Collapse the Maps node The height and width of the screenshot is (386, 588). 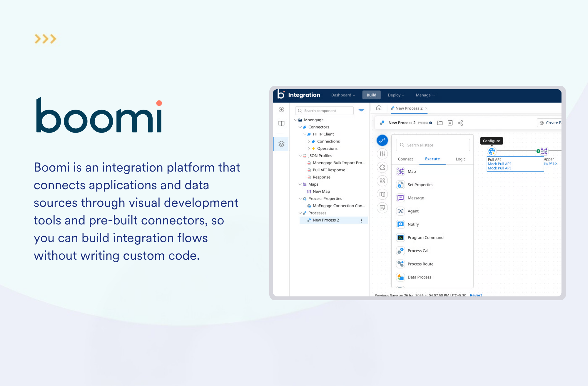click(300, 184)
